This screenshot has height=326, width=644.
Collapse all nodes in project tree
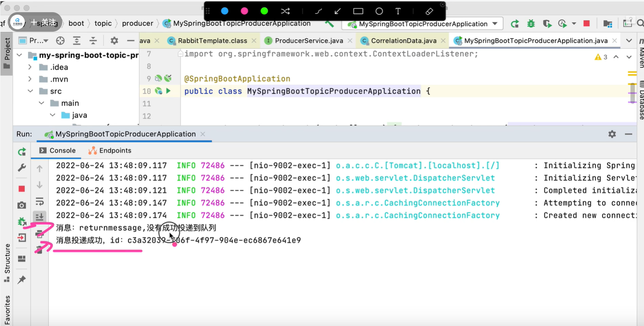tap(93, 41)
